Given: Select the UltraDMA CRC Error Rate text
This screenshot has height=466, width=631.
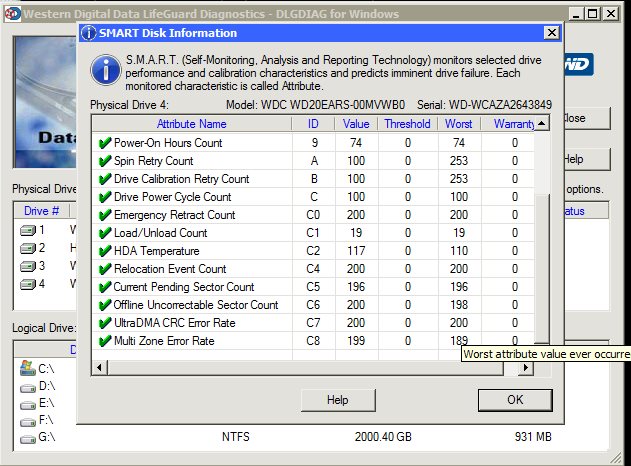Looking at the screenshot, I should pyautogui.click(x=175, y=323).
